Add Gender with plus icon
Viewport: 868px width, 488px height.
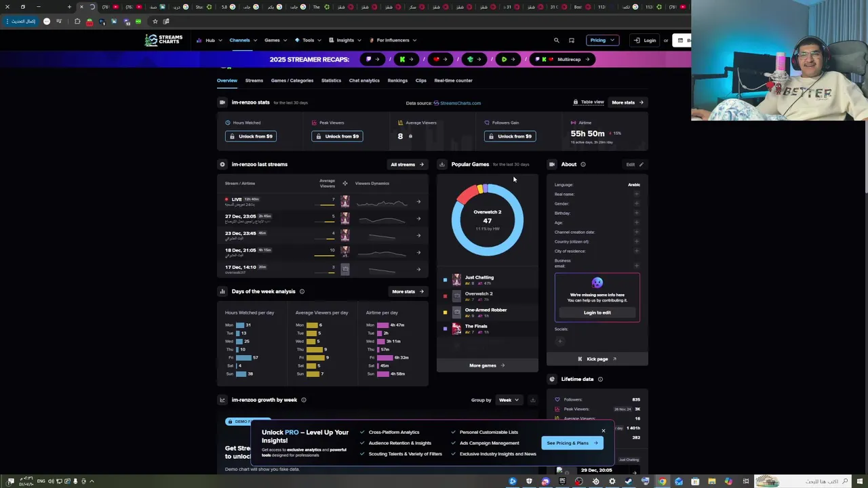click(637, 203)
